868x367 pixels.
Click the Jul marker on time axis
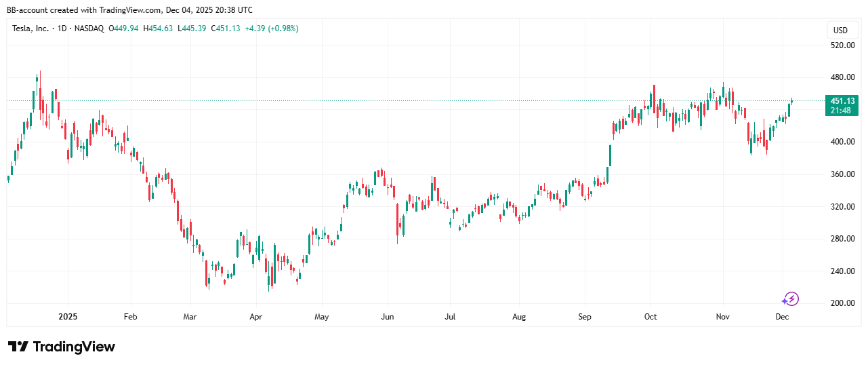[x=450, y=317]
